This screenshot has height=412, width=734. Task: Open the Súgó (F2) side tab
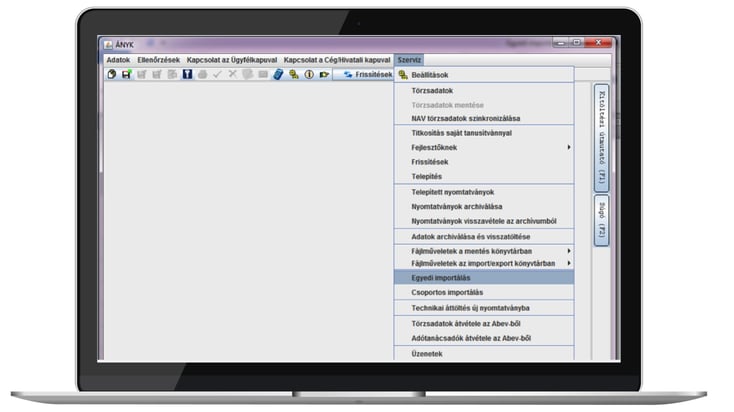tap(602, 221)
